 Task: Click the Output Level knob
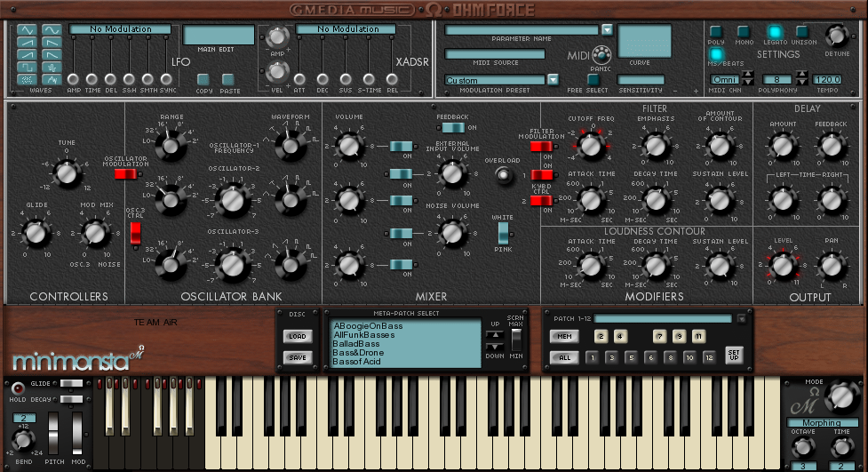[783, 266]
